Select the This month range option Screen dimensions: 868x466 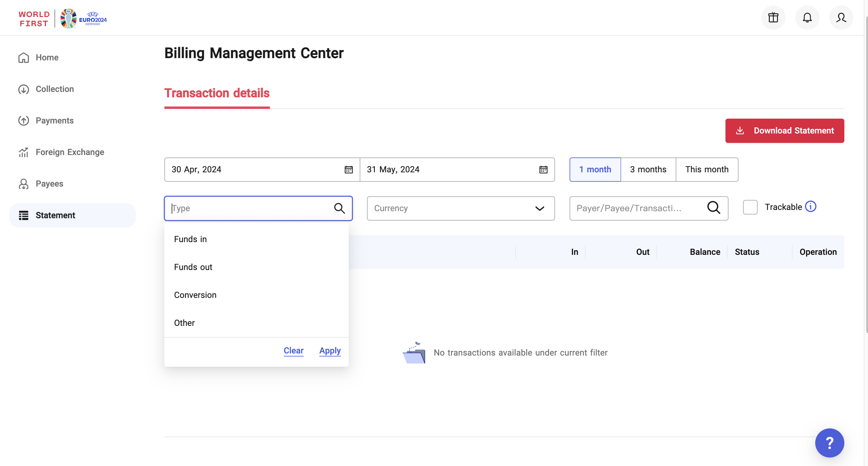click(707, 170)
